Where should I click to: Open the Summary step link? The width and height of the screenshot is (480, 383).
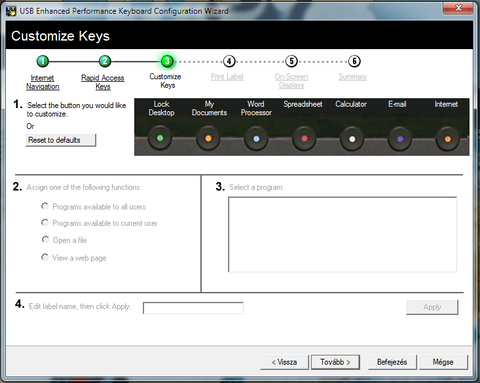(352, 77)
